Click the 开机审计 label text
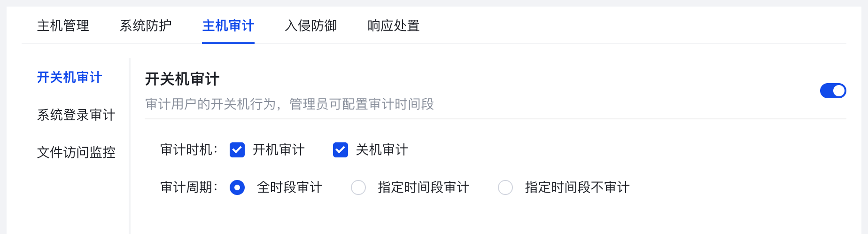This screenshot has height=234, width=868. (x=279, y=150)
